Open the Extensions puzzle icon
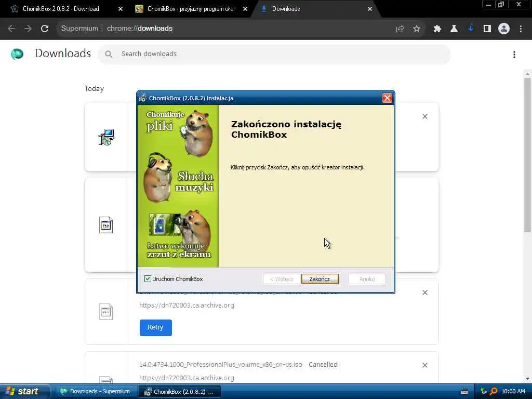Image resolution: width=532 pixels, height=399 pixels. pos(437,29)
